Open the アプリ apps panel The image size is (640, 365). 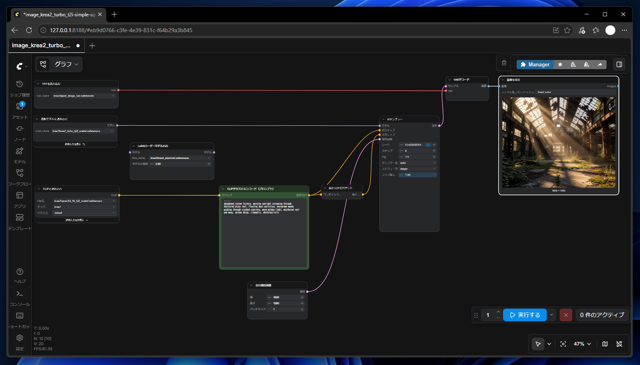(x=20, y=199)
